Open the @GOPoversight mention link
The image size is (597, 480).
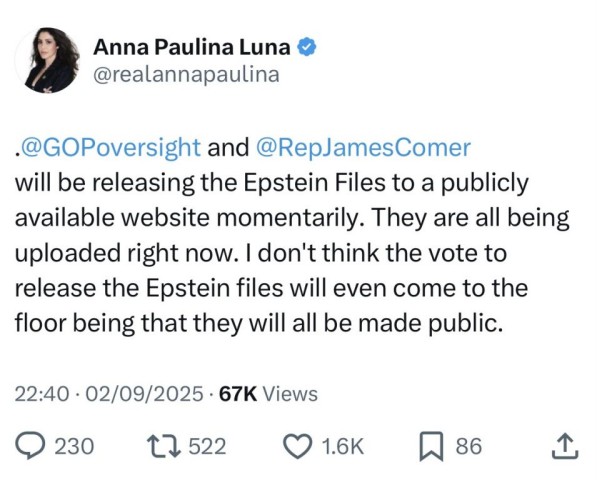click(x=110, y=148)
